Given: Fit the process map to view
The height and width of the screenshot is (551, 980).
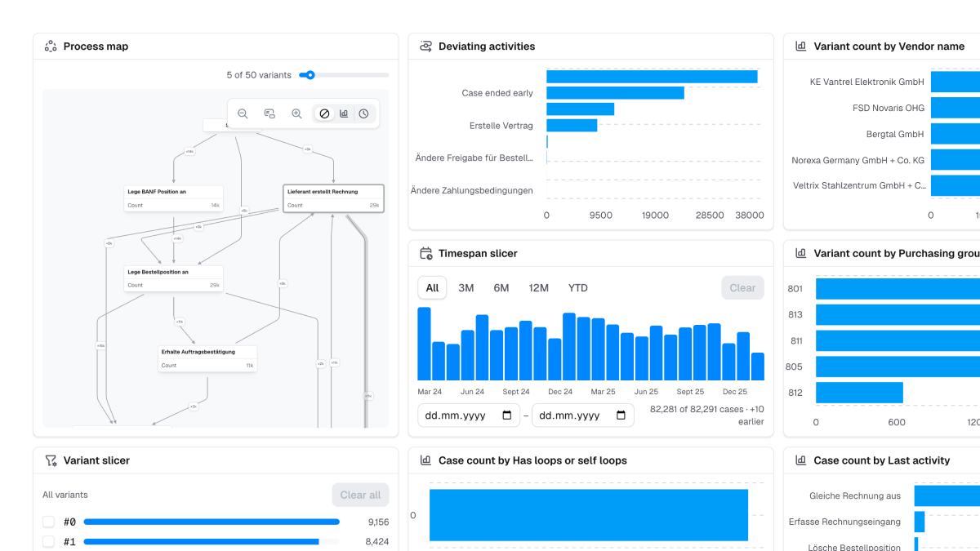Looking at the screenshot, I should coord(269,113).
